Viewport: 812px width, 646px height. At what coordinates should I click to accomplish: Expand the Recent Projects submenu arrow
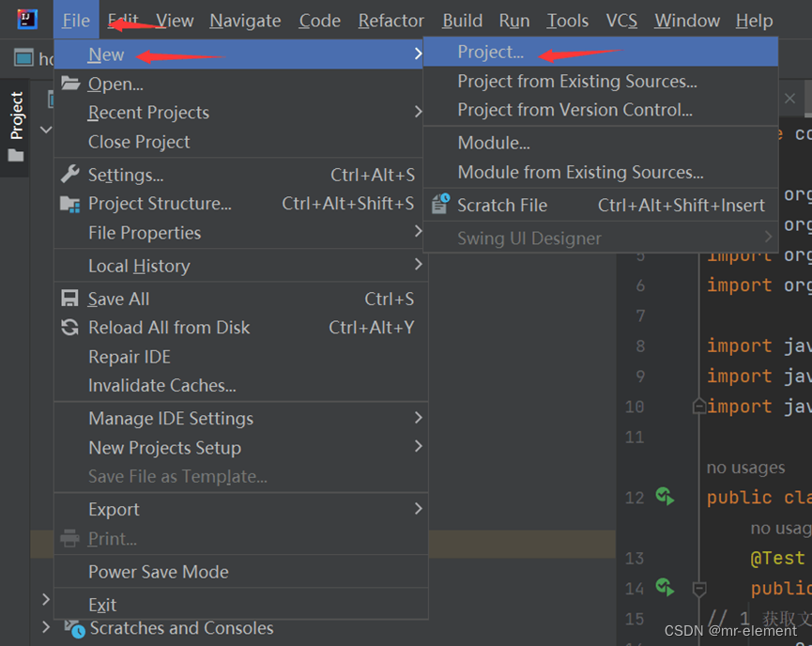420,112
